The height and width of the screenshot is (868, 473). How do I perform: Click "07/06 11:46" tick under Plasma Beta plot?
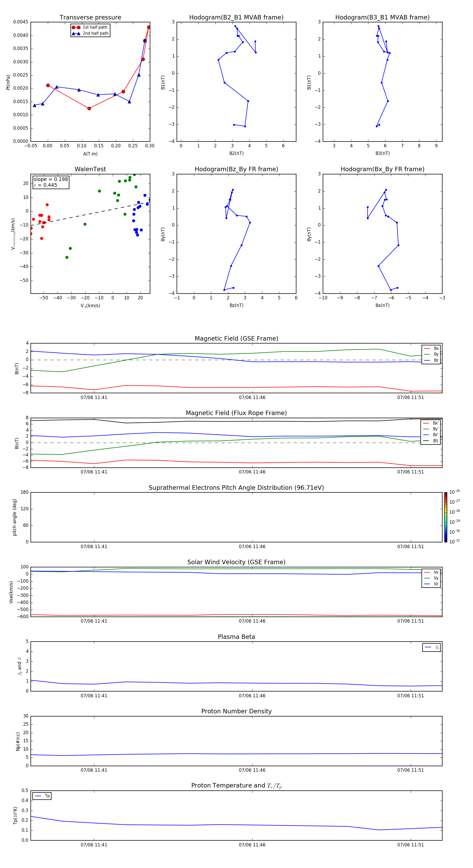point(252,696)
